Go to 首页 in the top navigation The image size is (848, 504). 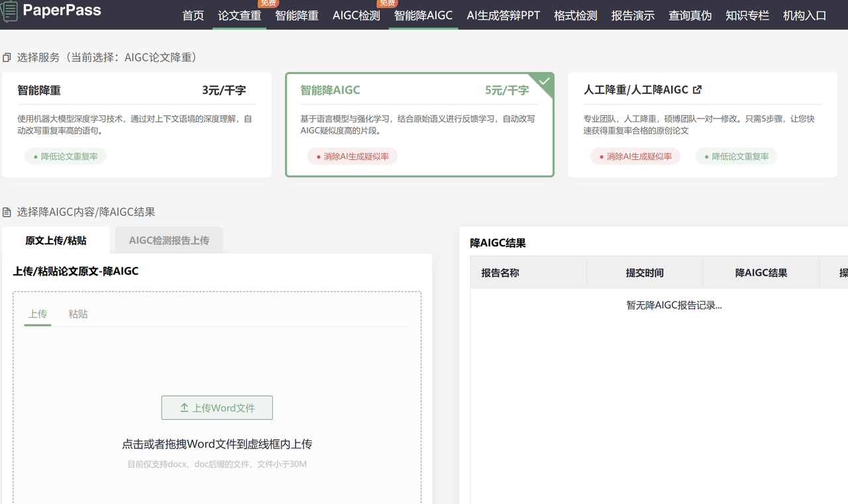tap(193, 15)
